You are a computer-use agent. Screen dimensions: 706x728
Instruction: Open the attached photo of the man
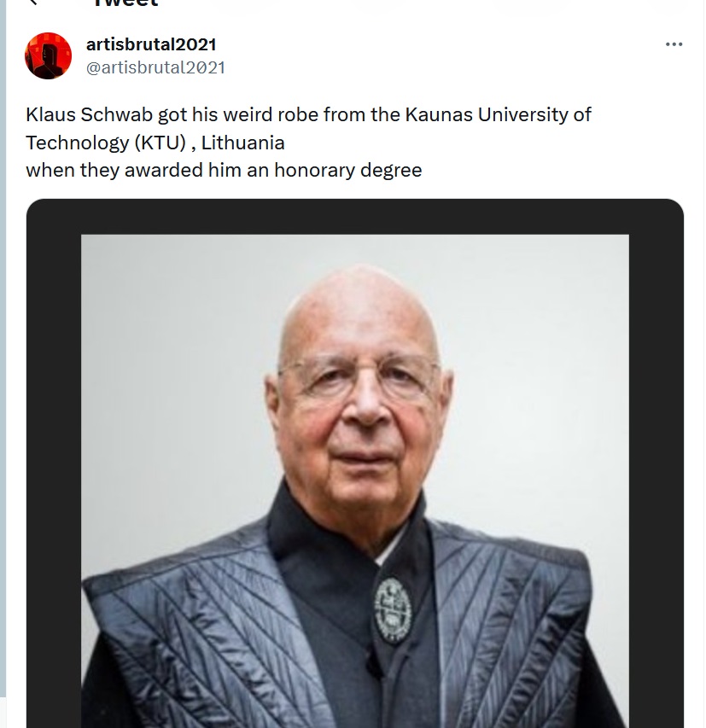pyautogui.click(x=355, y=481)
